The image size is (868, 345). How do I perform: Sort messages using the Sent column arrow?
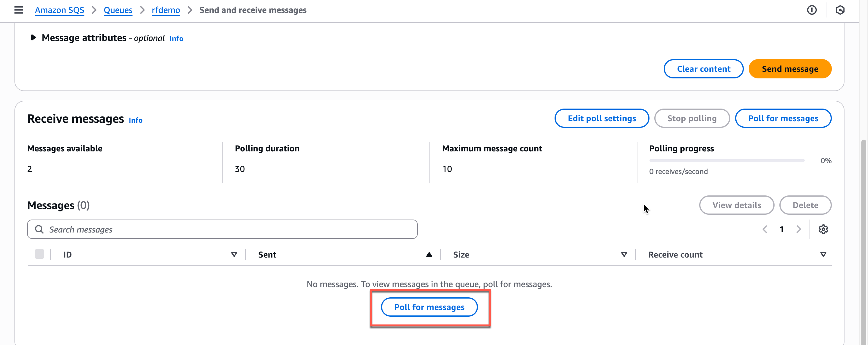click(x=429, y=255)
